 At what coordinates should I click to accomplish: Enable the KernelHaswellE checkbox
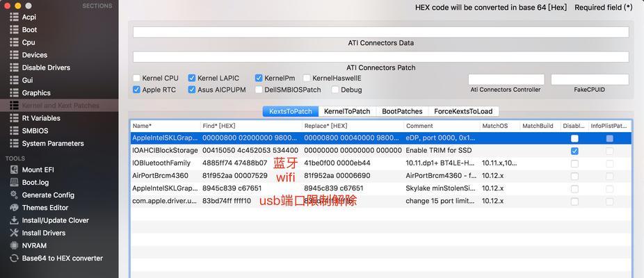307,78
